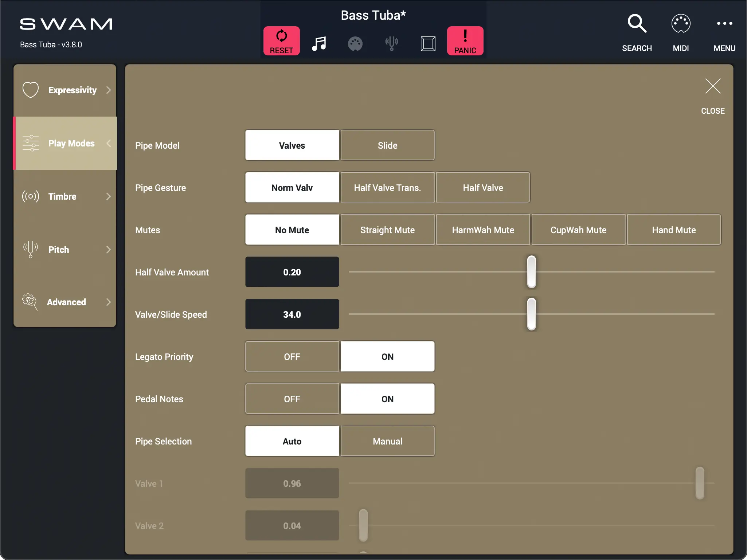Viewport: 747px width, 560px height.
Task: Click the speaker cabinet icon in the toolbar
Action: [428, 43]
